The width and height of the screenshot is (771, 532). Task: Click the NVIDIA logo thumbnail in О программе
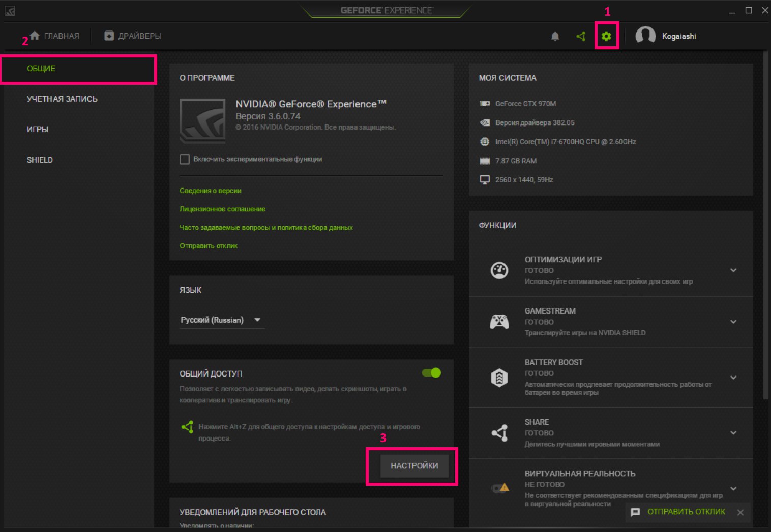tap(202, 121)
